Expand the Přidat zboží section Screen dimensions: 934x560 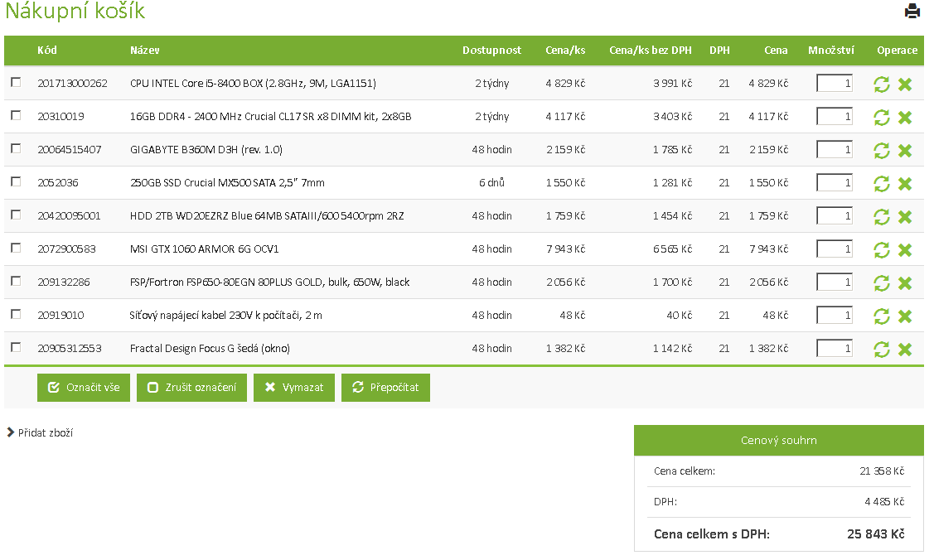pyautogui.click(x=40, y=432)
